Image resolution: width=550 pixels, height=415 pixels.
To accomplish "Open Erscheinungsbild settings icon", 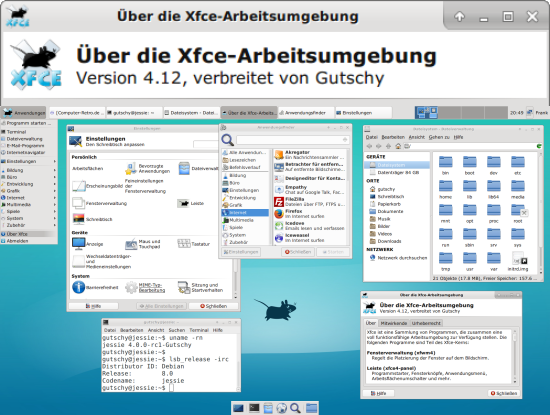I will tap(79, 186).
